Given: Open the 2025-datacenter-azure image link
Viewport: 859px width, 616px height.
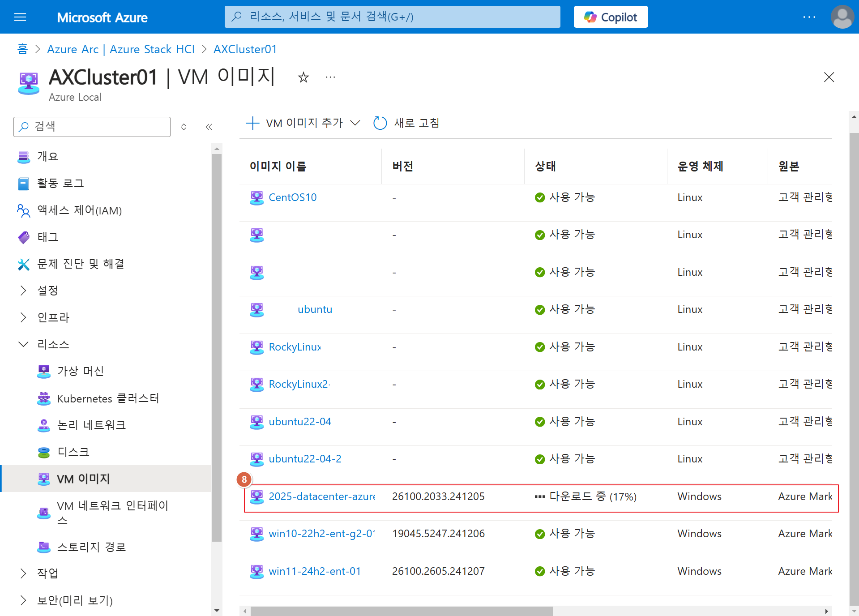Looking at the screenshot, I should tap(322, 496).
